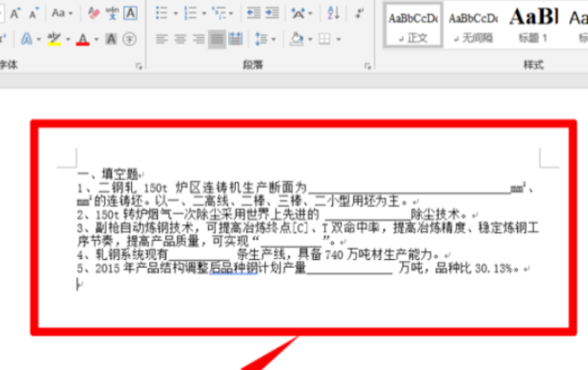Image resolution: width=588 pixels, height=370 pixels.
Task: Open the Font dialog launcher
Action: point(139,66)
